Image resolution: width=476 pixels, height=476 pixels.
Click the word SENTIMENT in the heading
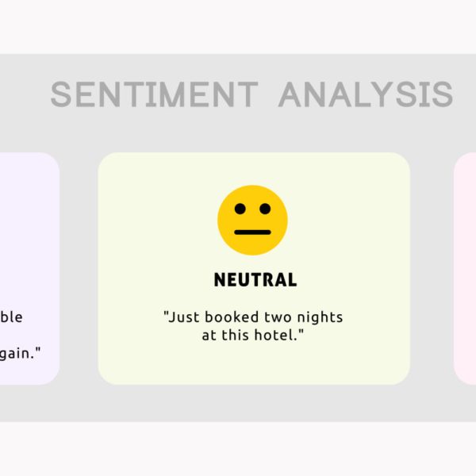[155, 94]
